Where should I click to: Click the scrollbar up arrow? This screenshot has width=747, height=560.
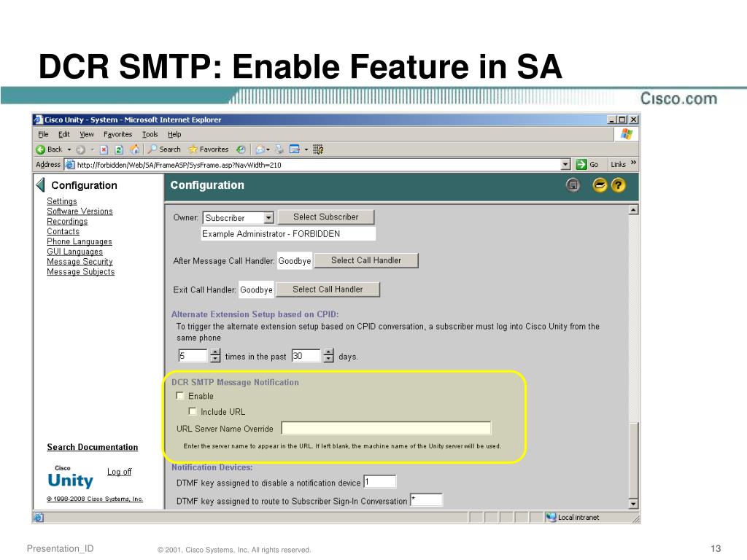coord(634,210)
